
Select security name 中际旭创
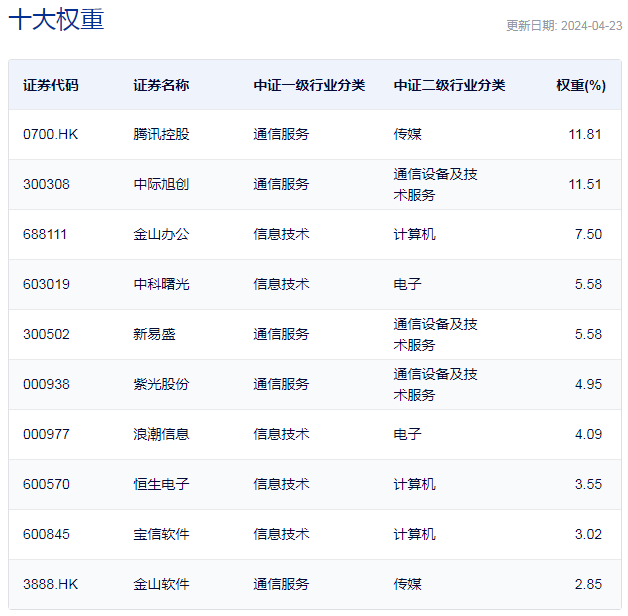(161, 184)
